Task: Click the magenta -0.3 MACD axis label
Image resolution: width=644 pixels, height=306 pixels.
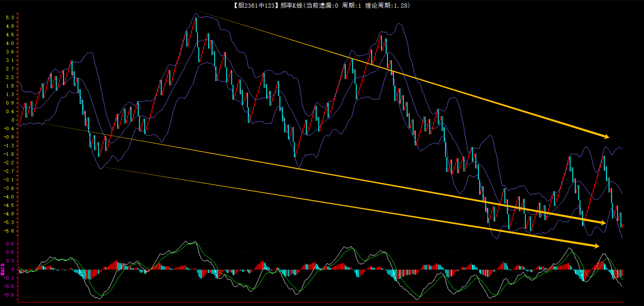Action: coord(9,278)
